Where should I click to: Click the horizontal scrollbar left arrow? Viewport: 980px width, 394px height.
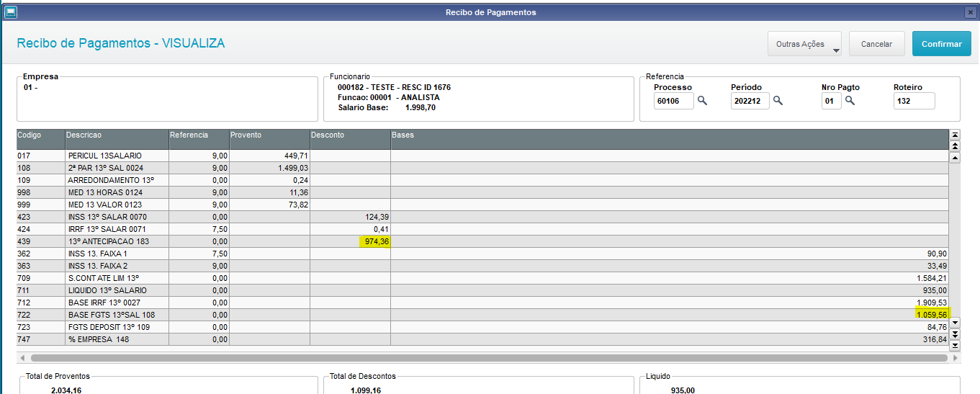(x=22, y=357)
